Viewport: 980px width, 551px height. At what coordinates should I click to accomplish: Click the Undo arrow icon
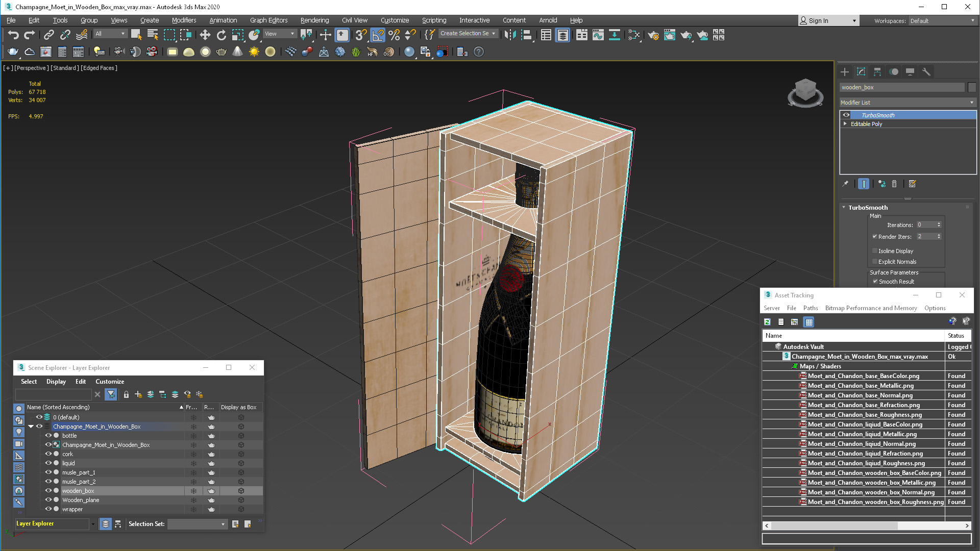coord(13,35)
